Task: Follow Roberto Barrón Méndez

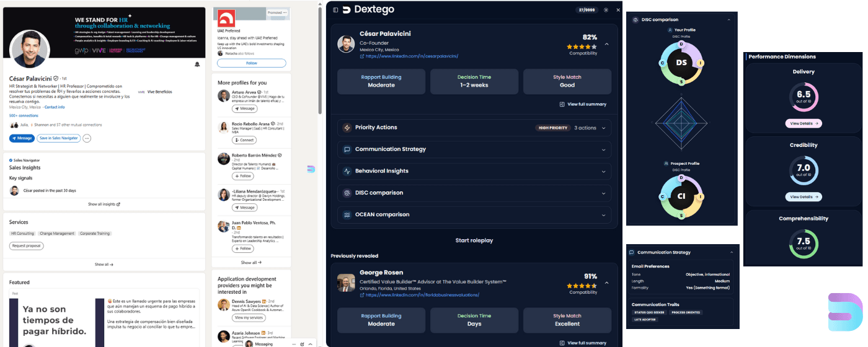Action: [x=242, y=176]
